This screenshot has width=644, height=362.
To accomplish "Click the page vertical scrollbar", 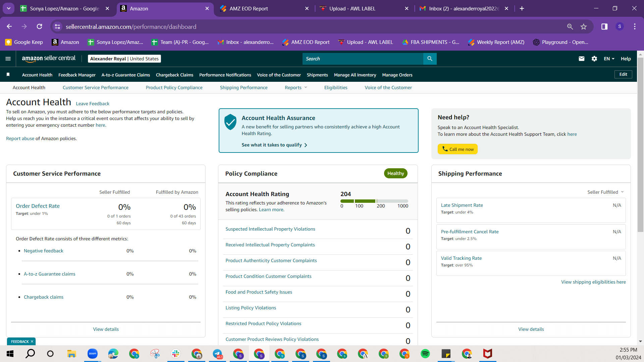I will point(640,144).
